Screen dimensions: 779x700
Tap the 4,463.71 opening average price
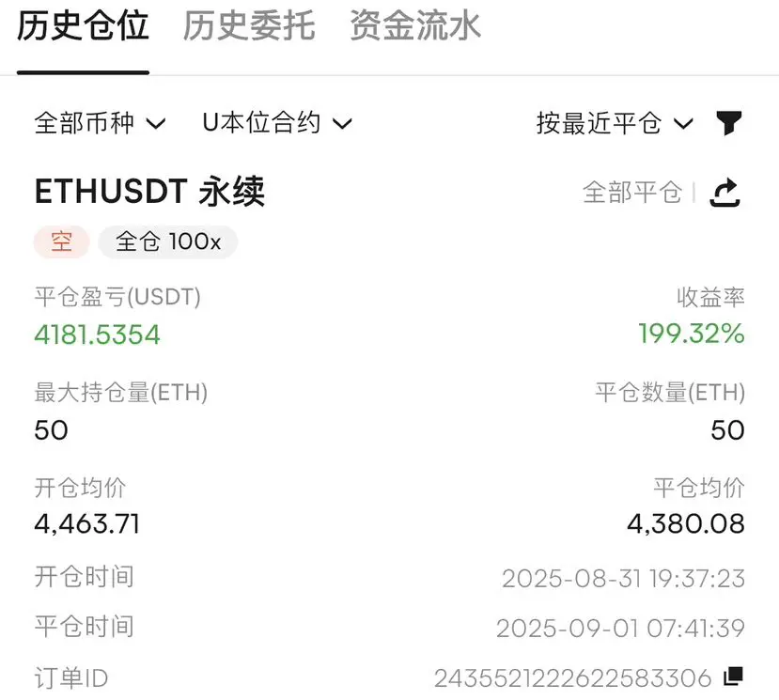point(87,524)
